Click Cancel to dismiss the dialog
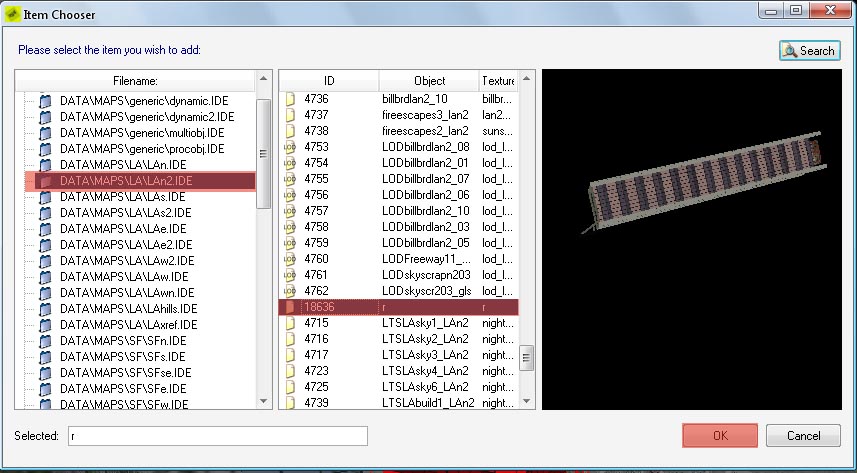857x473 pixels. (x=803, y=436)
